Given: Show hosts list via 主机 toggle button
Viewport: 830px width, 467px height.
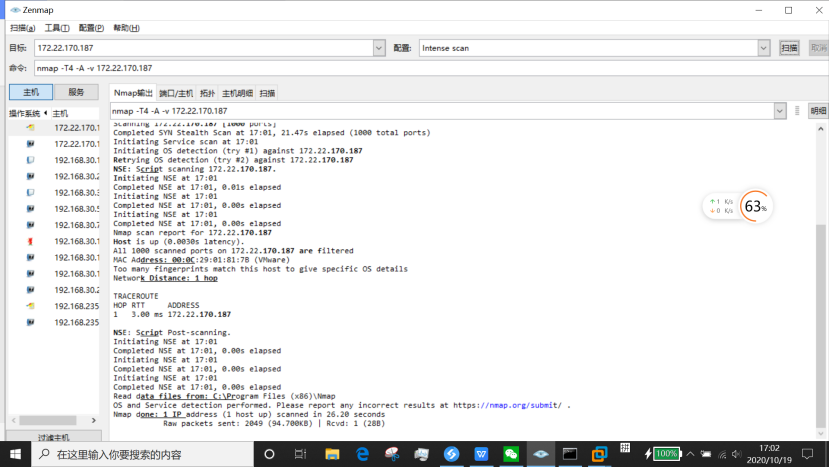Looking at the screenshot, I should coord(31,92).
